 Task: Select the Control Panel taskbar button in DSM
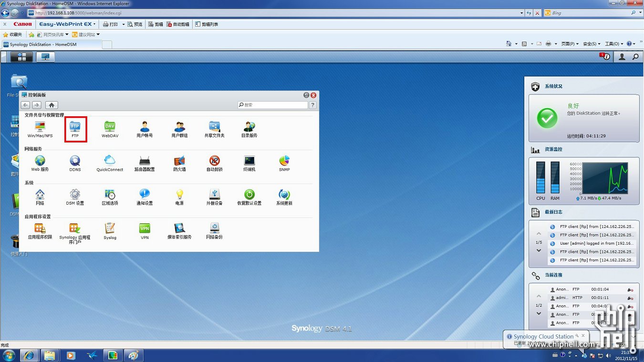45,57
